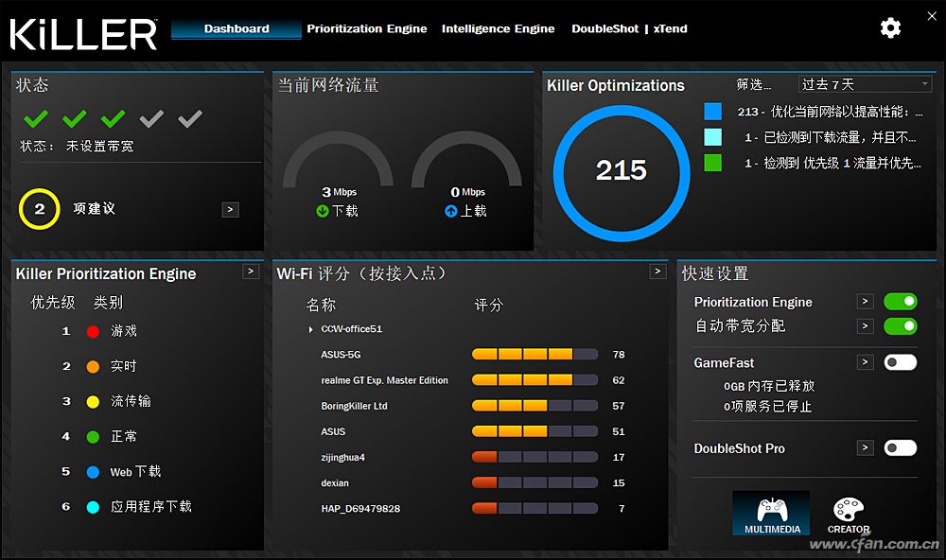This screenshot has width=946, height=560.
Task: Enable the GameFast switch
Action: pyautogui.click(x=901, y=362)
